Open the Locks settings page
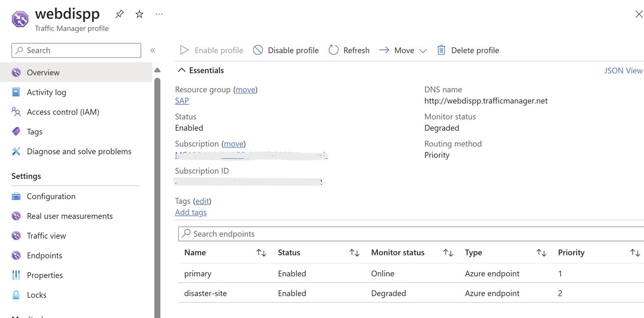 (x=36, y=295)
